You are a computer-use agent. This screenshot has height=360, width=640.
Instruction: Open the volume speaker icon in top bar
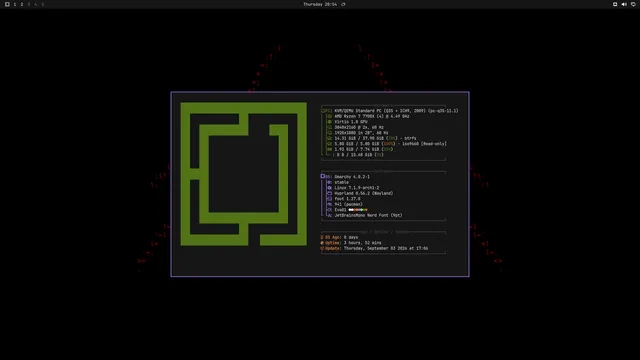(x=624, y=4)
